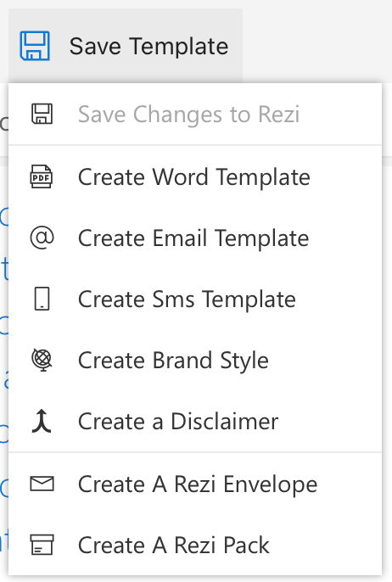Choose Create Sms Template
This screenshot has width=392, height=582.
[195, 299]
